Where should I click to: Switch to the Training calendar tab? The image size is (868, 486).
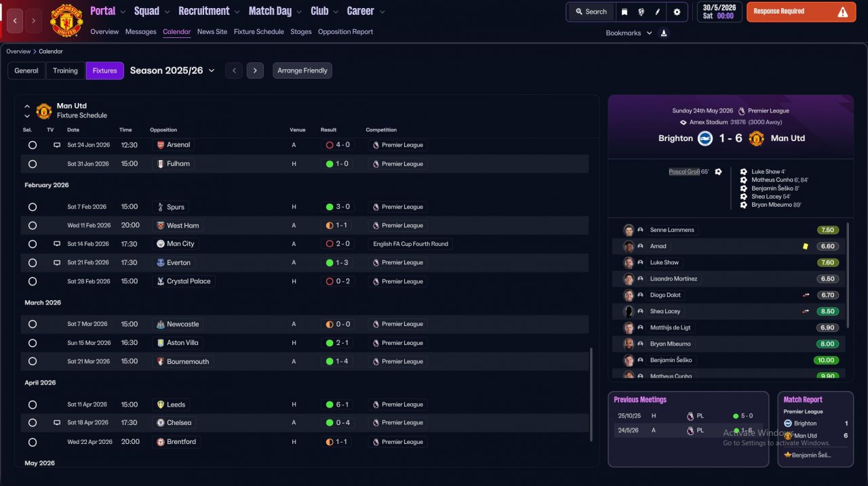coord(65,70)
